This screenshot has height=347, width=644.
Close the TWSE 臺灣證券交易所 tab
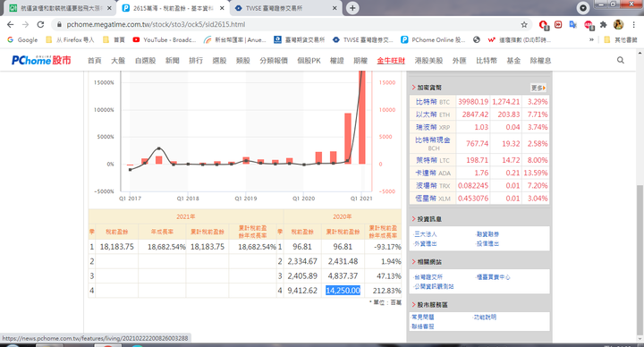pos(335,8)
